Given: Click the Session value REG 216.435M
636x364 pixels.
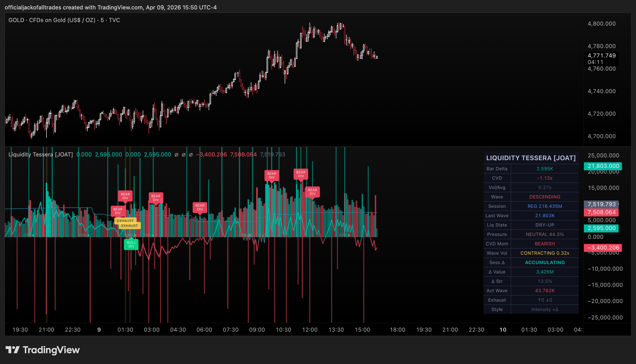Looking at the screenshot, I should (x=545, y=206).
